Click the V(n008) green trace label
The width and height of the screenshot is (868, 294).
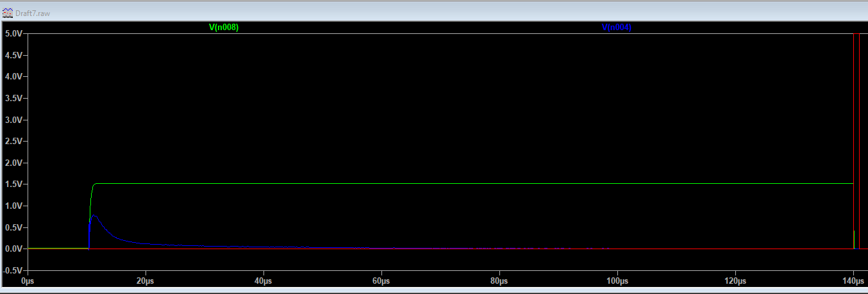pos(224,28)
